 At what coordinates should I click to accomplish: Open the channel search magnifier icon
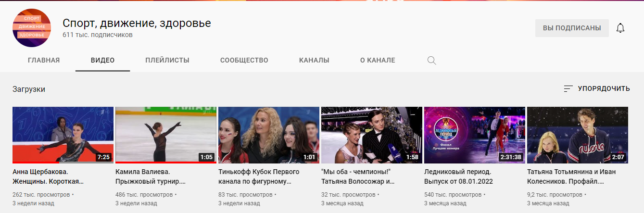(x=431, y=61)
